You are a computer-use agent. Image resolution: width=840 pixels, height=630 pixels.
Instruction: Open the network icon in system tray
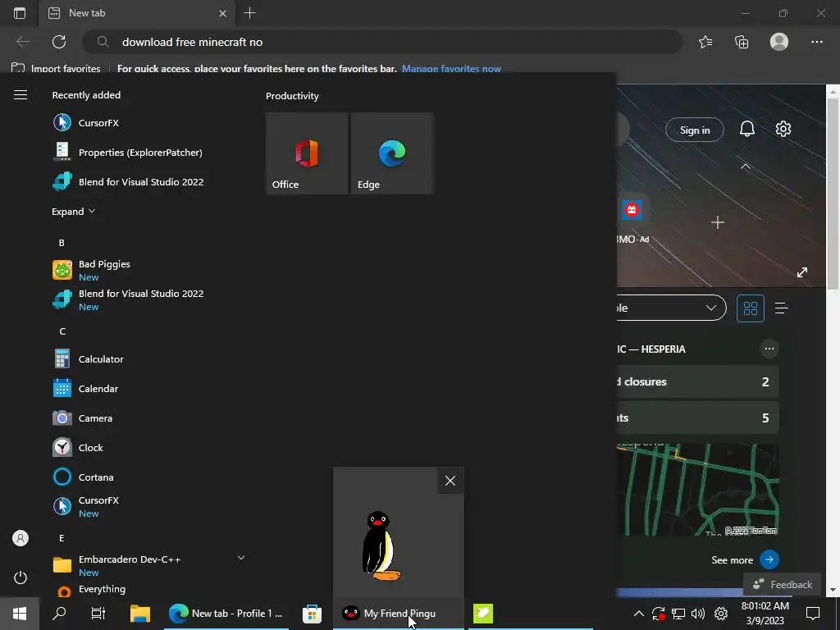(678, 614)
